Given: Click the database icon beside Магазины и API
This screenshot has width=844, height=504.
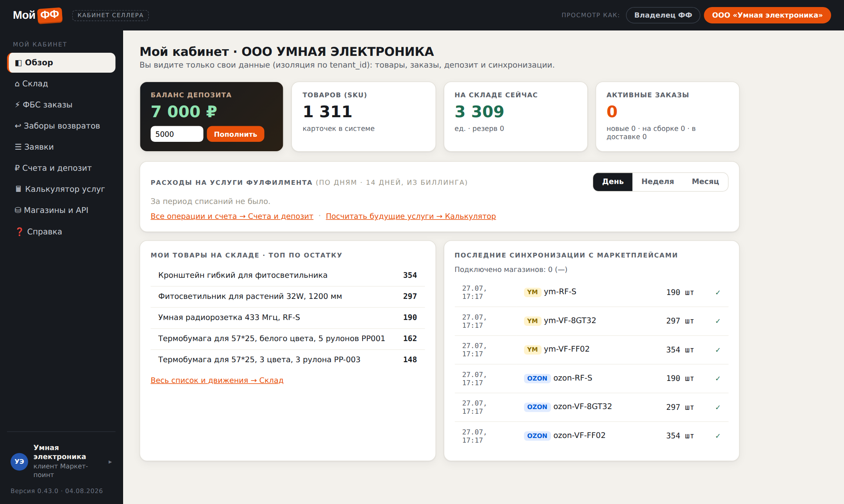Looking at the screenshot, I should click(18, 210).
